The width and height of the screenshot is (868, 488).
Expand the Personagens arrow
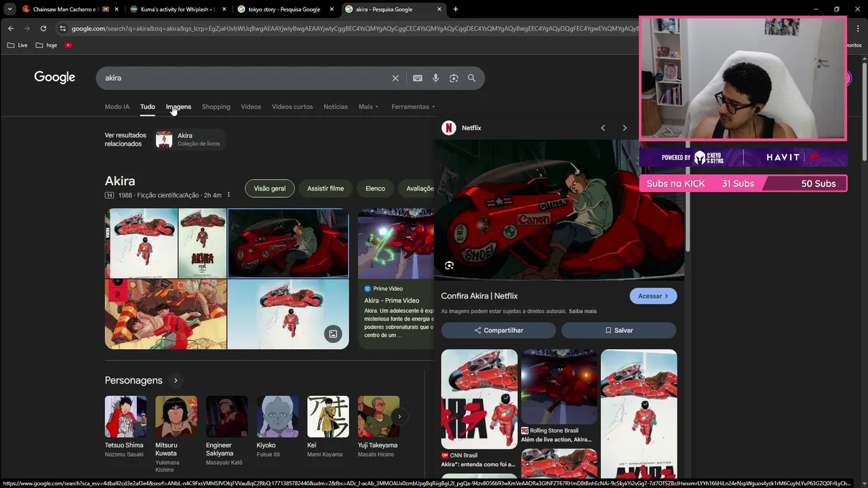coord(176,380)
